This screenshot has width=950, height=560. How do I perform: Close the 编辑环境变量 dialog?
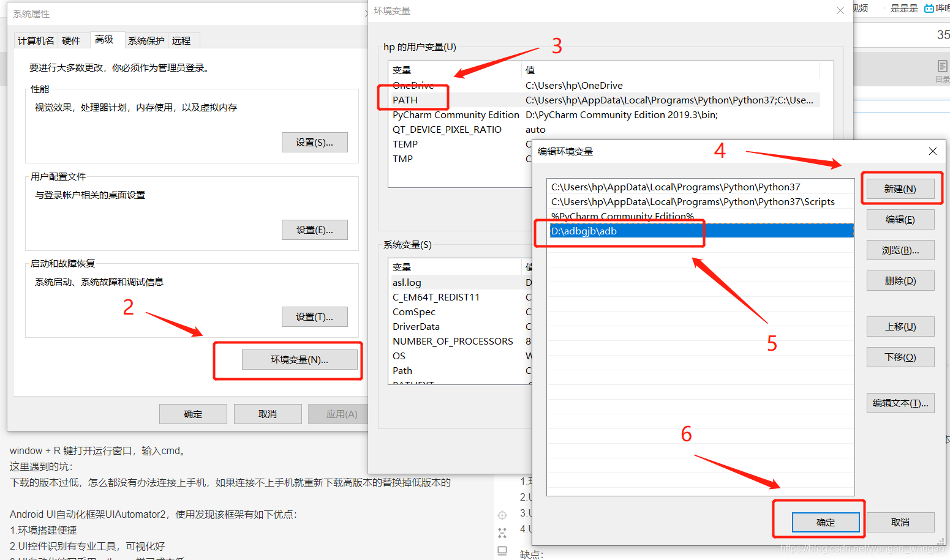932,151
